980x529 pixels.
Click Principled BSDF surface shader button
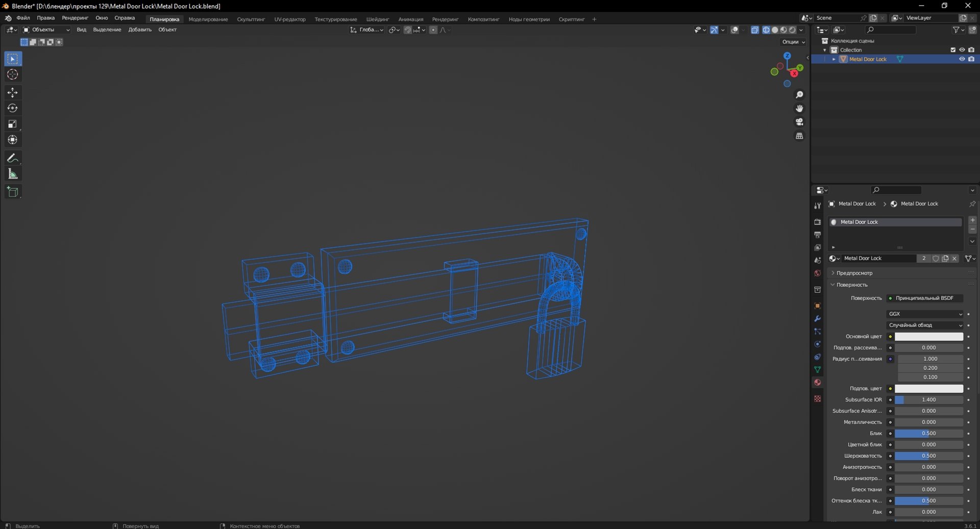[x=924, y=298]
